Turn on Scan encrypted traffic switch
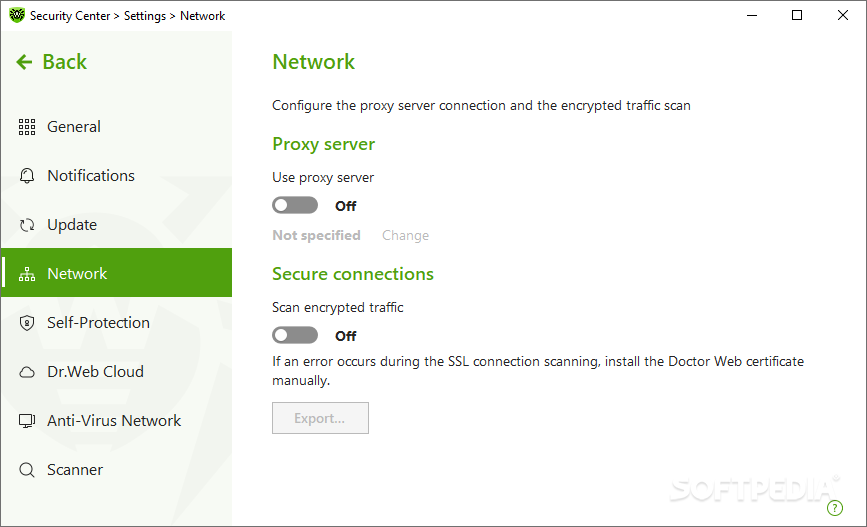The width and height of the screenshot is (867, 527). (x=295, y=335)
